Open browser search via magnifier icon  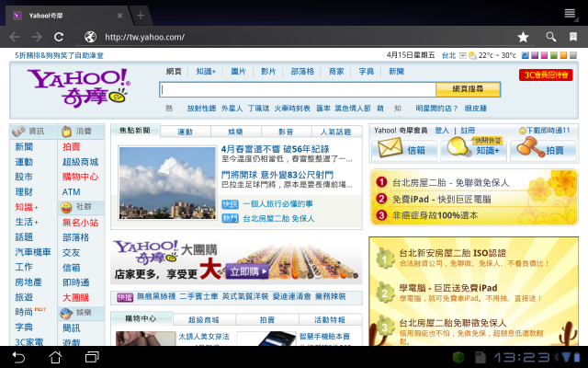tap(550, 37)
